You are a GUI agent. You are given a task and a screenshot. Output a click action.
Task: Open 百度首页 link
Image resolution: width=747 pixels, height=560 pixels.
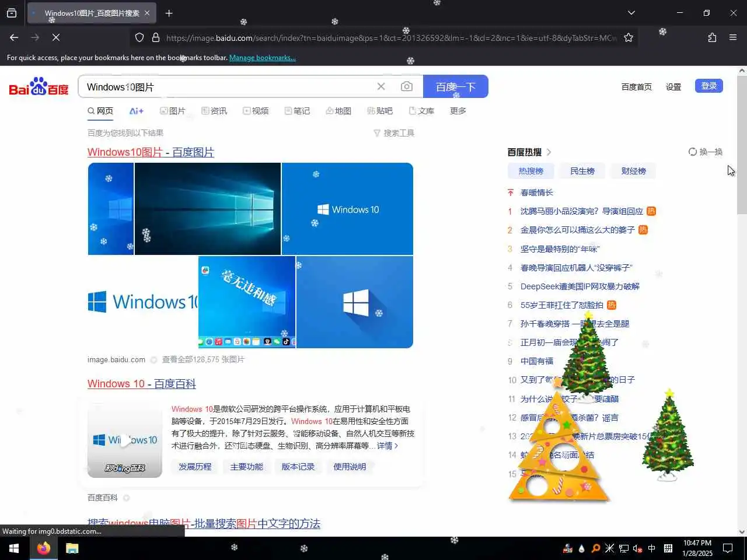pos(636,86)
